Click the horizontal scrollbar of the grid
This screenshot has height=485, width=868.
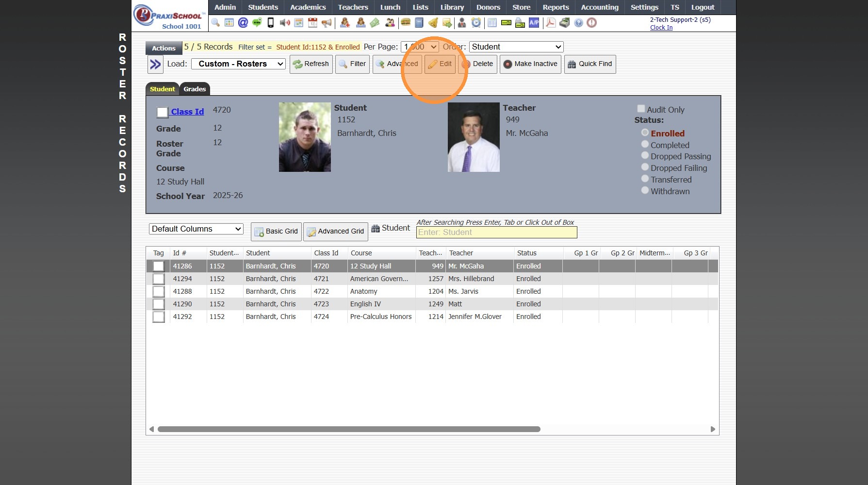(x=348, y=429)
